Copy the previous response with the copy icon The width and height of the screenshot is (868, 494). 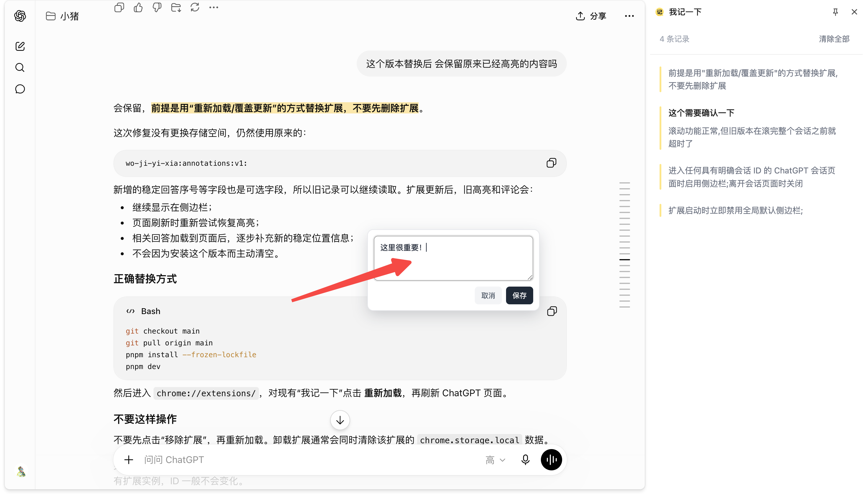pyautogui.click(x=119, y=7)
